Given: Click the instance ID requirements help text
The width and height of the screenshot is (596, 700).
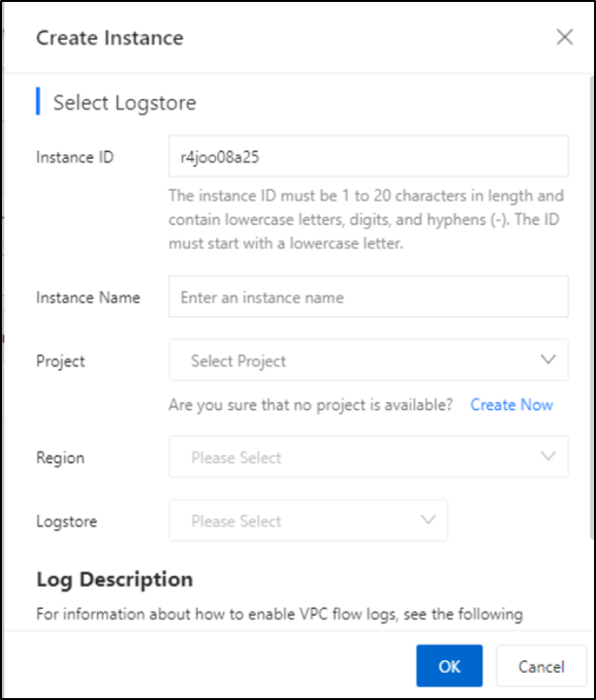Looking at the screenshot, I should pos(365,219).
